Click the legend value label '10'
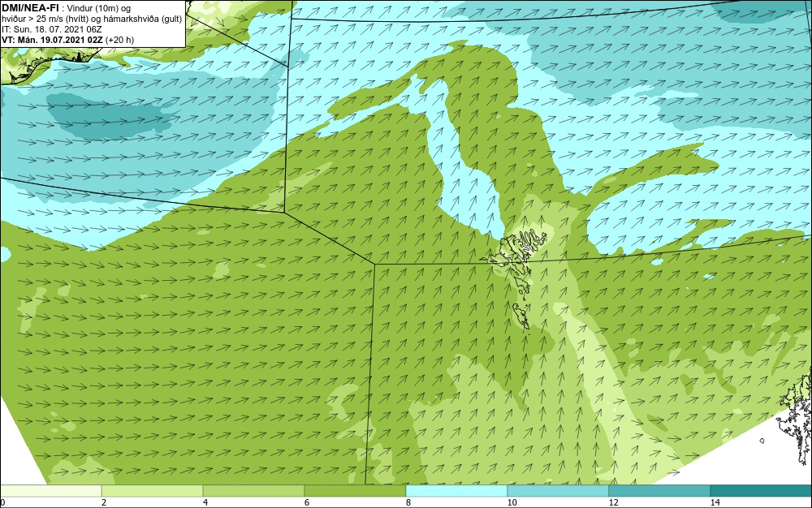812x508 pixels. pyautogui.click(x=512, y=502)
